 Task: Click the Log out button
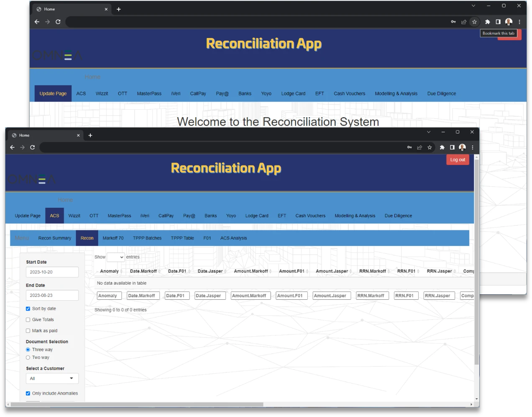coord(458,160)
